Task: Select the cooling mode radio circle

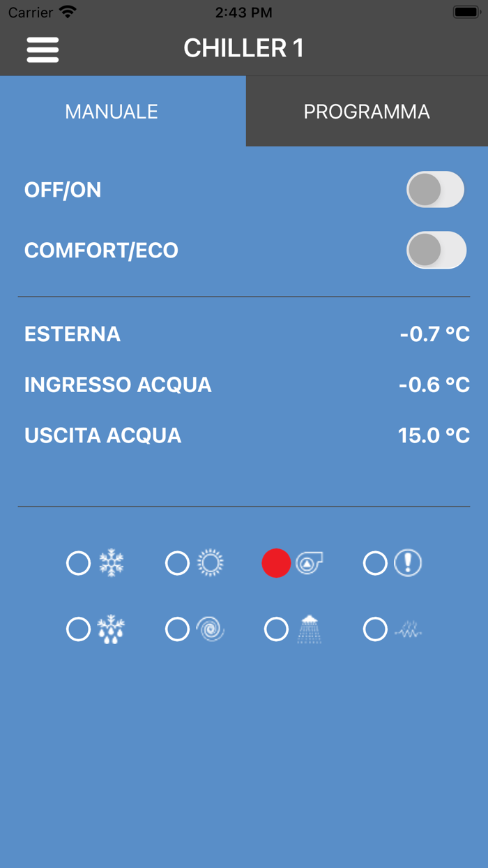Action: point(78,563)
